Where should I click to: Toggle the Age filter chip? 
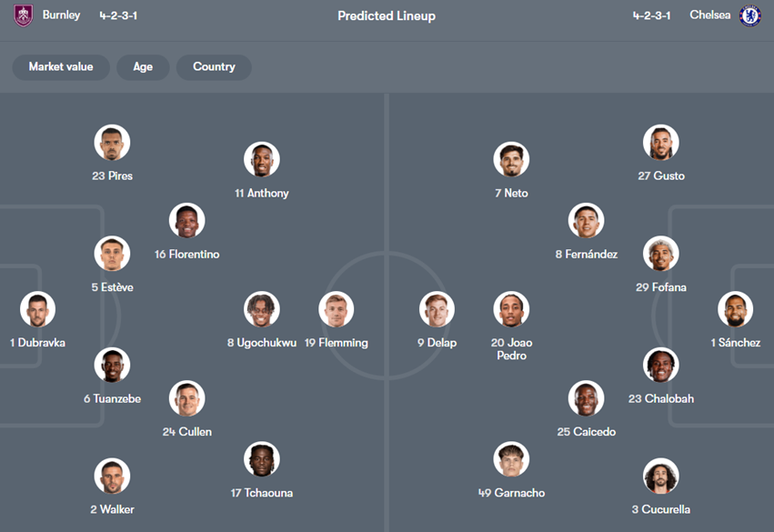143,67
